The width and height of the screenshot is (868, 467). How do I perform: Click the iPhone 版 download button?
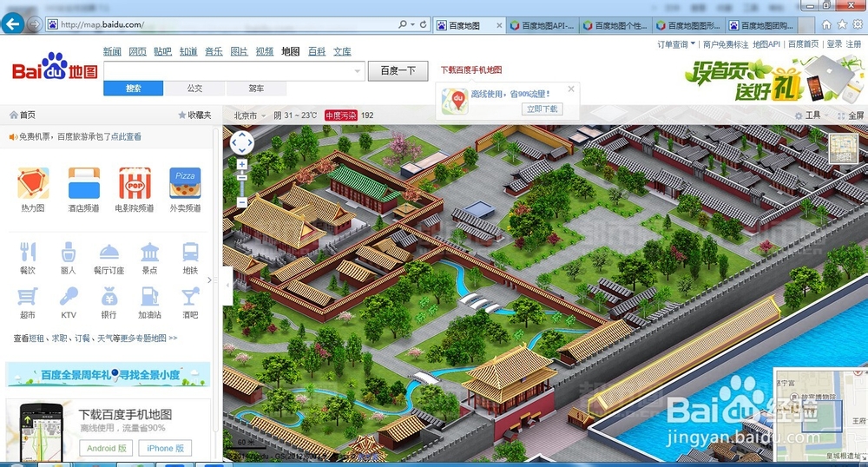(166, 448)
